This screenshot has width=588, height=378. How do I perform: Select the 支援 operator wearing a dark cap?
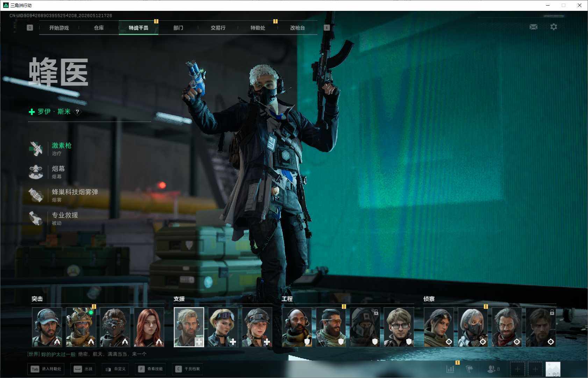pos(257,327)
